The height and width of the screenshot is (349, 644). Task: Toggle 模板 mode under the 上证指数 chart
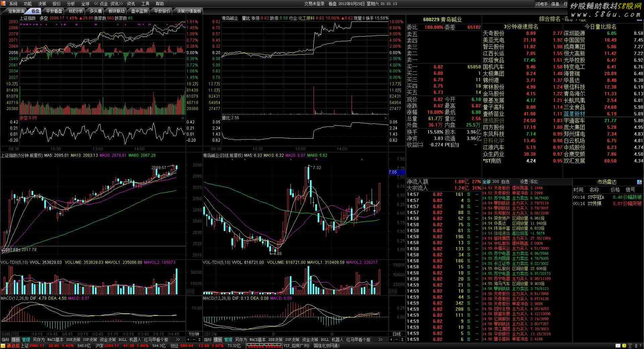click(16, 340)
